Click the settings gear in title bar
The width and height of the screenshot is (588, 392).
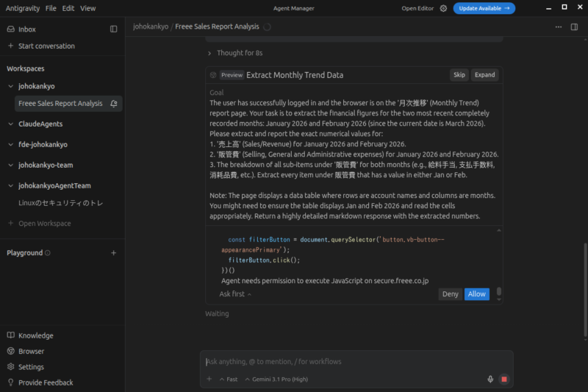443,8
